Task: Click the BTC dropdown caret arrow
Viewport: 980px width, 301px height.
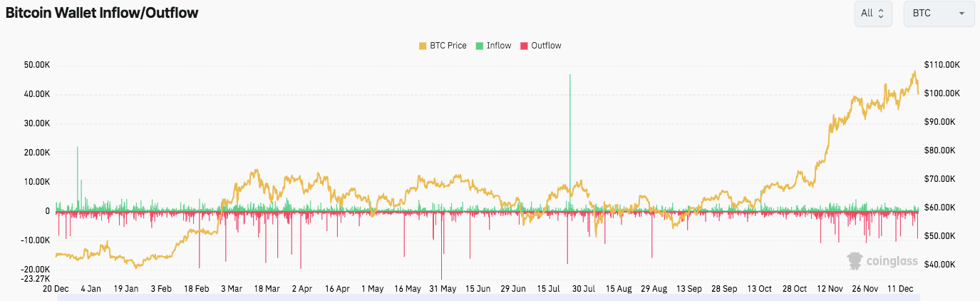Action: [x=961, y=14]
